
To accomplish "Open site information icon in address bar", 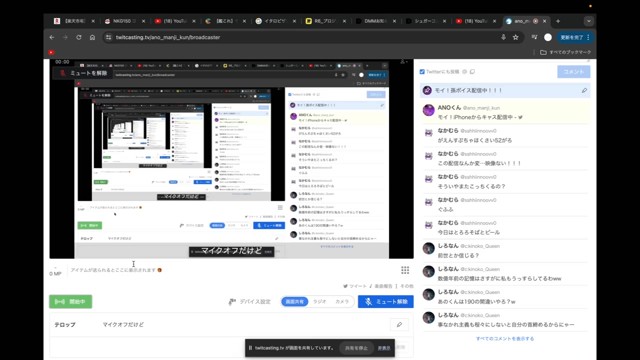I will pyautogui.click(x=108, y=37).
